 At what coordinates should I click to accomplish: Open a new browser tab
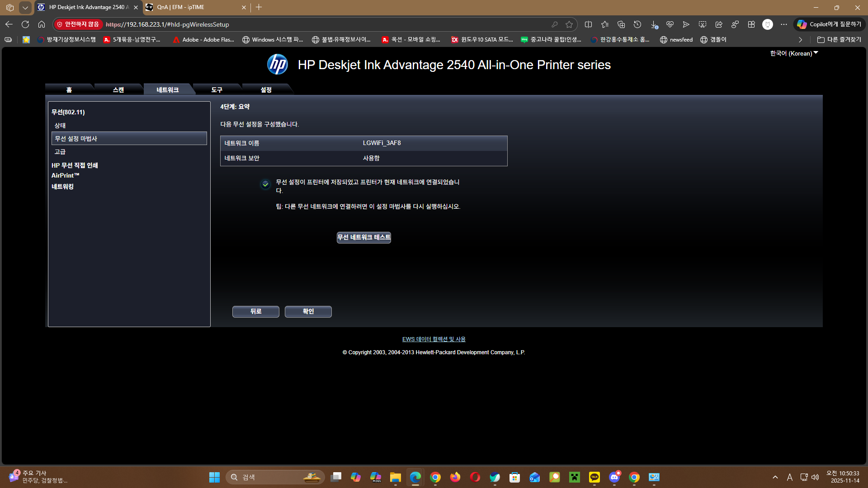(x=259, y=7)
